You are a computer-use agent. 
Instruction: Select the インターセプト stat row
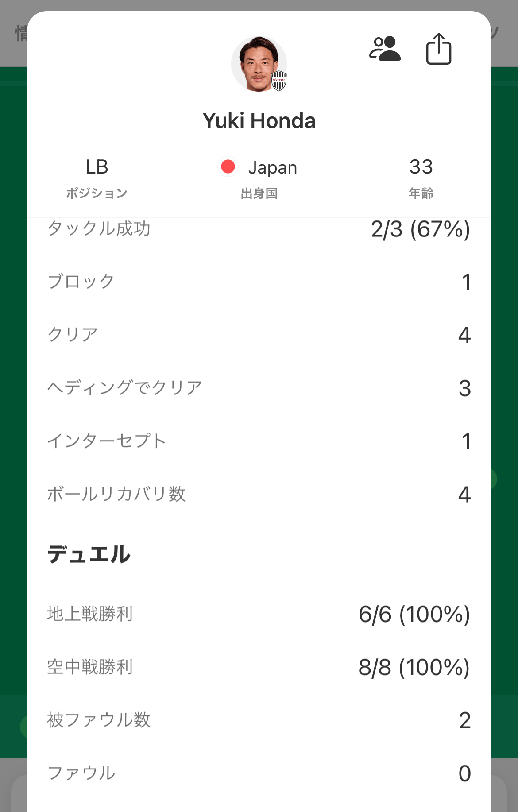coord(259,441)
